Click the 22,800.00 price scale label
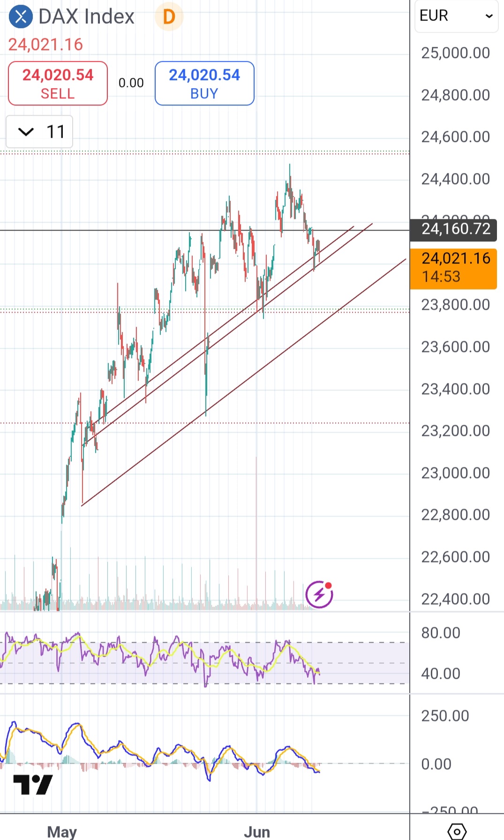504x840 pixels. [456, 515]
